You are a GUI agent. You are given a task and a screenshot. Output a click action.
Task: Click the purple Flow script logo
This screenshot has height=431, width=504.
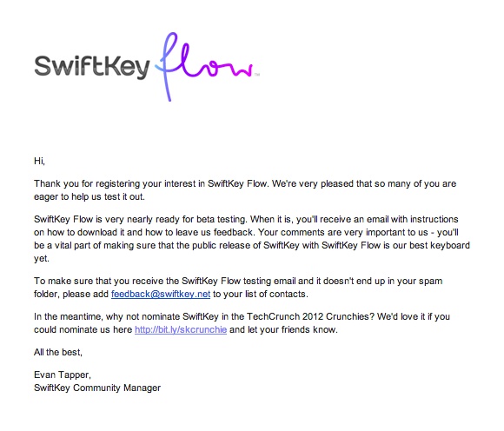(203, 66)
